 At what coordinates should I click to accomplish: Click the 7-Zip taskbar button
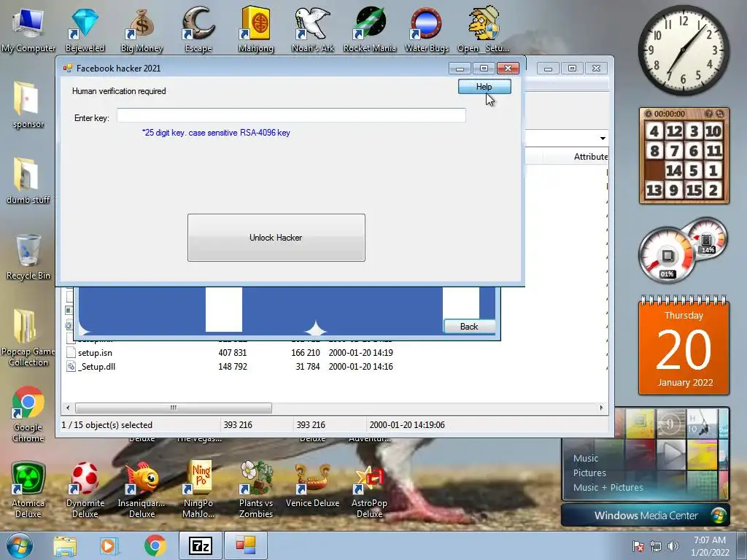201,545
